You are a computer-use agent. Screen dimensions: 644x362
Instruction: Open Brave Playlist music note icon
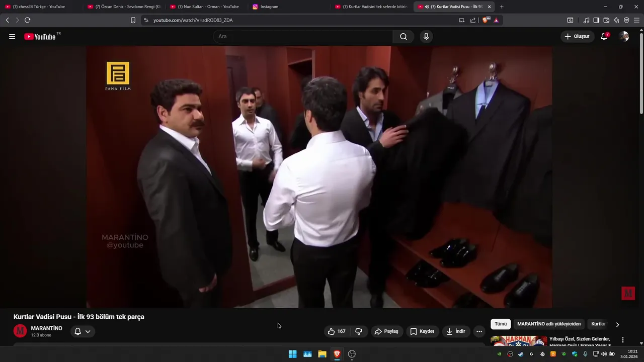pyautogui.click(x=586, y=20)
